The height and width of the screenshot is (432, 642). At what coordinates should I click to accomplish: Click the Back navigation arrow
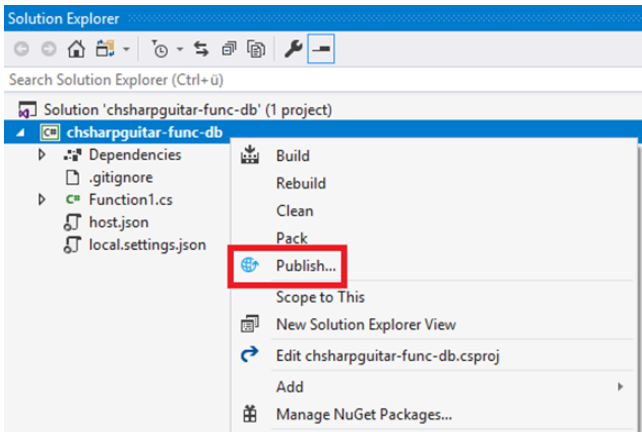tap(21, 49)
